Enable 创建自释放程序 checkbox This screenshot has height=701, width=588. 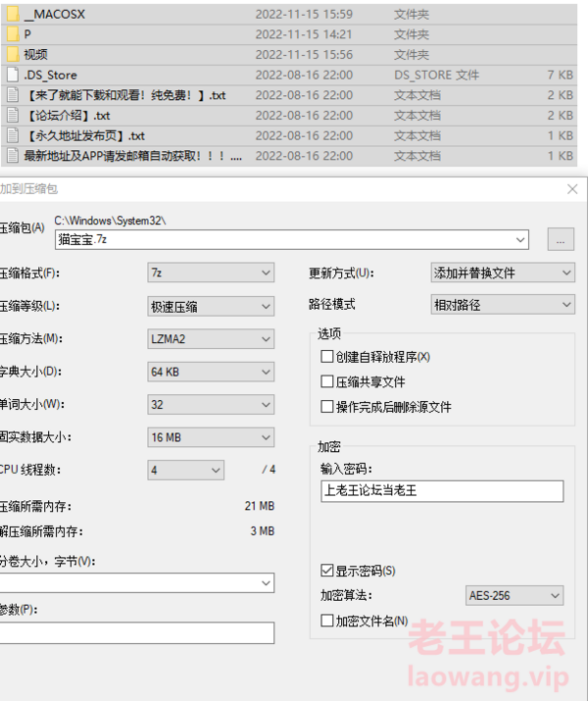[327, 356]
